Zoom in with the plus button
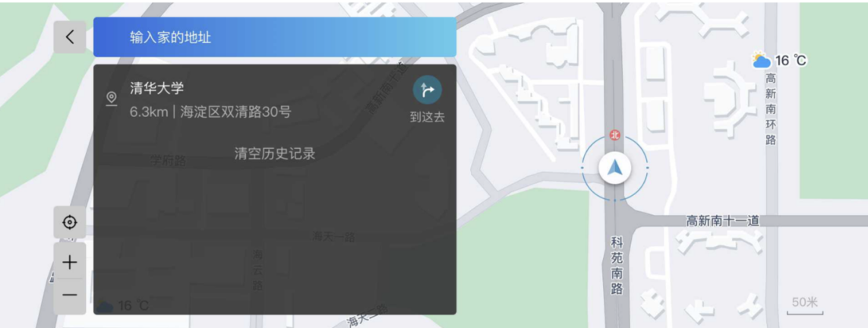This screenshot has height=328, width=868. (x=69, y=262)
